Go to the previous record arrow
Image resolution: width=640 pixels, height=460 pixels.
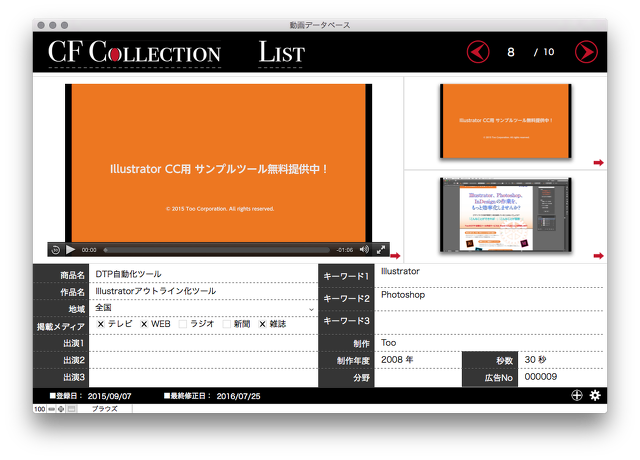478,52
